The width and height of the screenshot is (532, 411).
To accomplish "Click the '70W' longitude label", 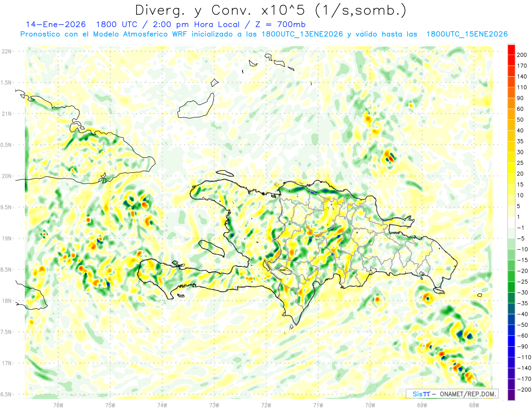I will [x=370, y=404].
